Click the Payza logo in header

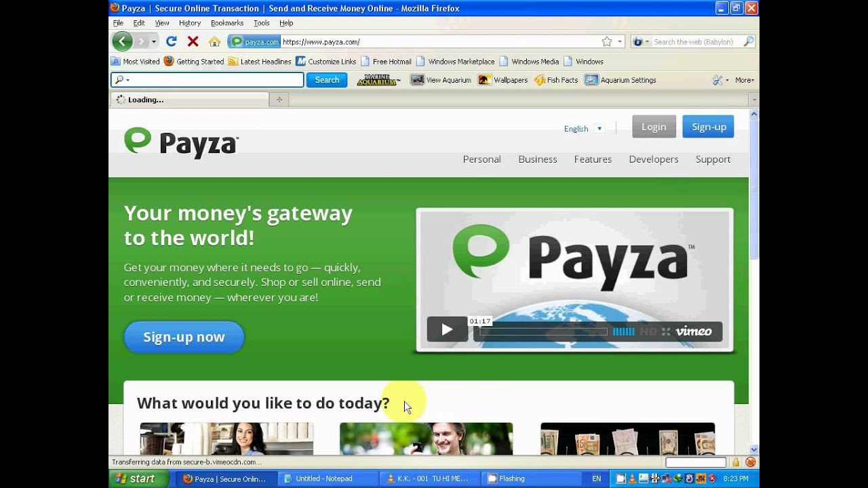181,142
